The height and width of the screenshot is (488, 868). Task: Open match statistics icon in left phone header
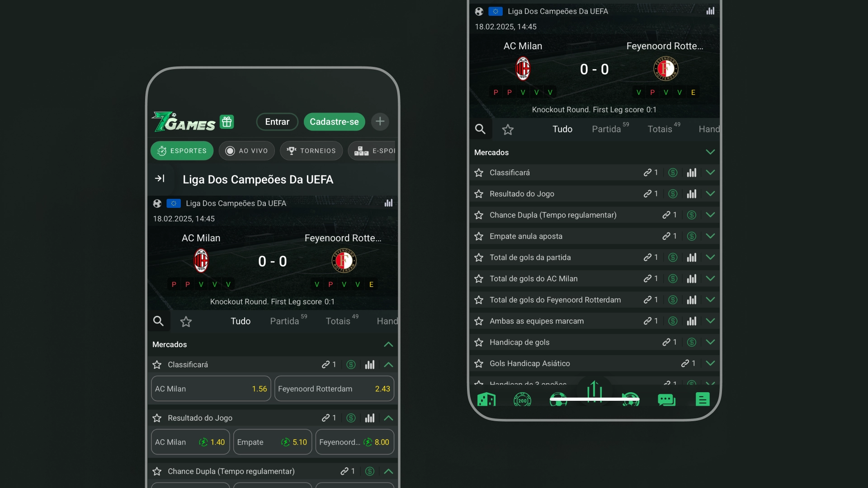point(388,203)
